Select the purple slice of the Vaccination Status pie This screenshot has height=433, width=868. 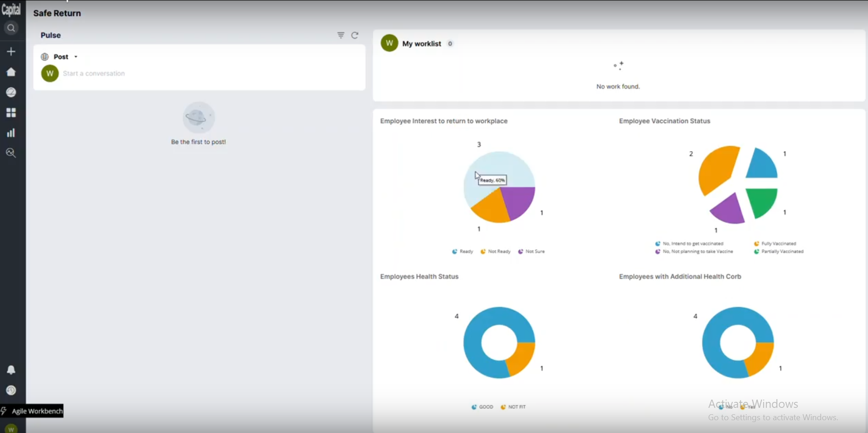pos(730,211)
